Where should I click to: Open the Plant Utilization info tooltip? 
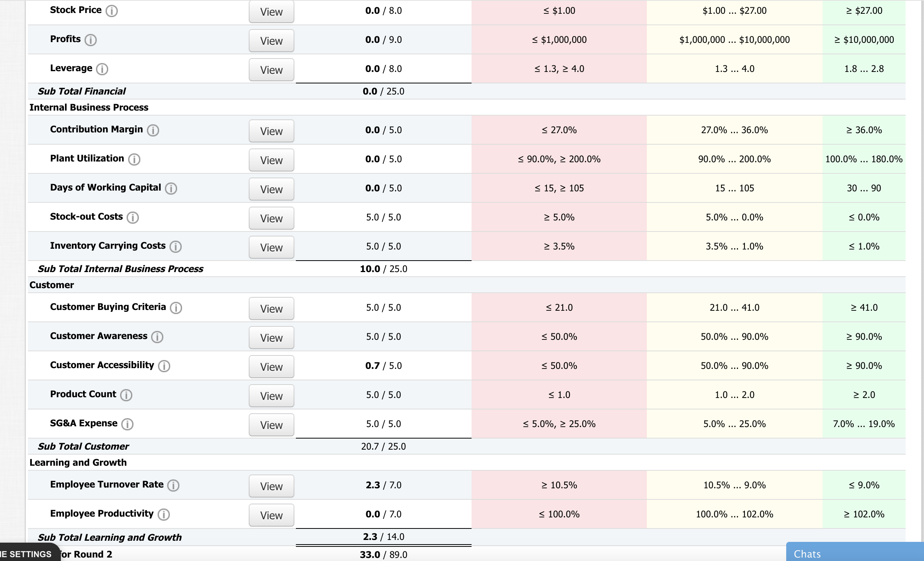coord(134,159)
